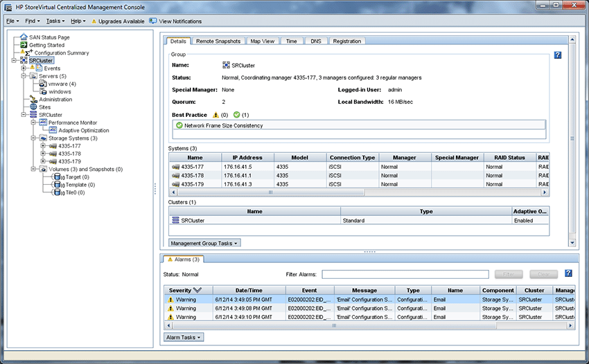Expand the 4335-178 storage system node
Viewport: 589px width, 364px height.
click(43, 154)
